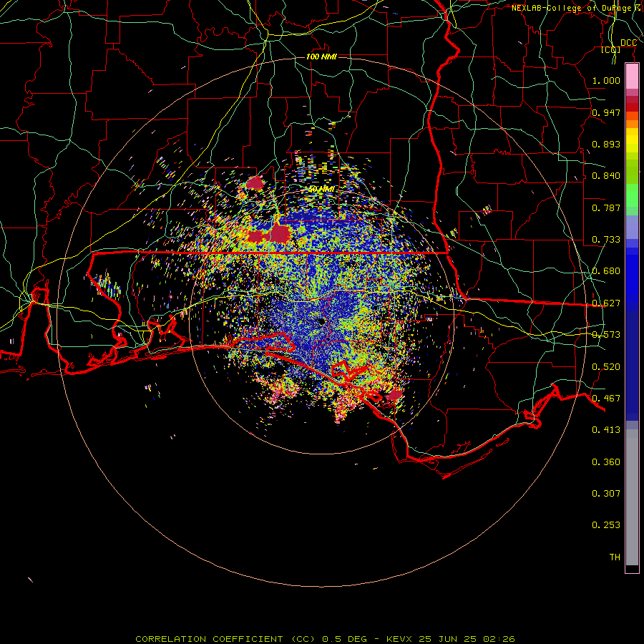Click the 100 NMI range ring label
Screen dimensions: 644x644
pyautogui.click(x=321, y=57)
